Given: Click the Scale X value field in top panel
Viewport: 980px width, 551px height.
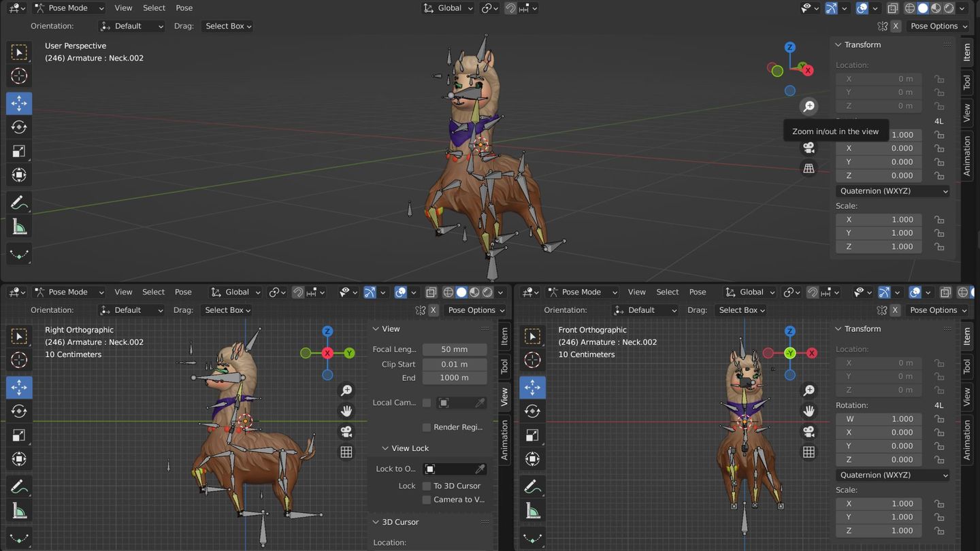Looking at the screenshot, I should [879, 220].
